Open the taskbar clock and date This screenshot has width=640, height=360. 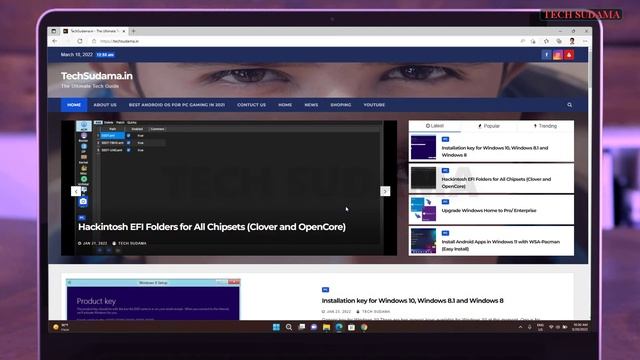(580, 327)
